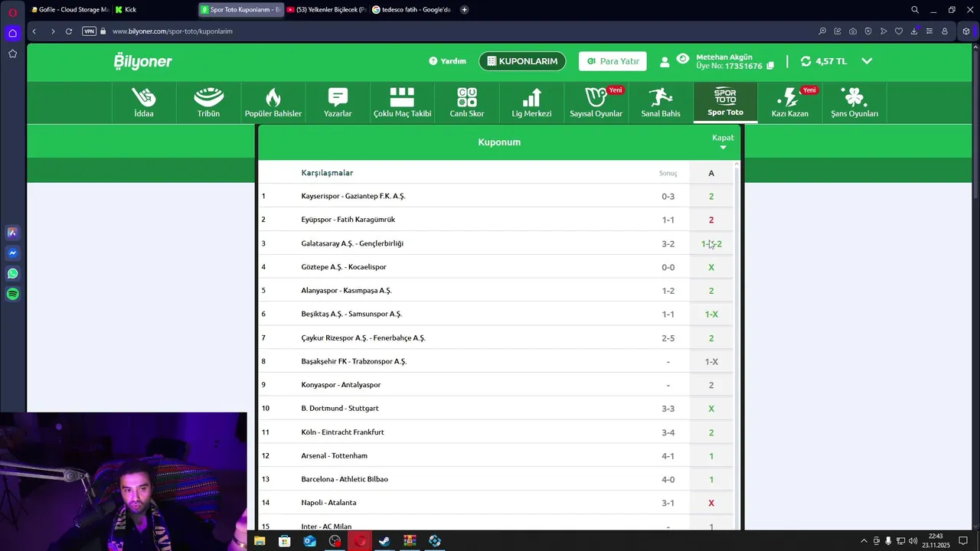This screenshot has width=980, height=551.
Task: Open Easy Setup menu icon
Action: pyautogui.click(x=929, y=31)
